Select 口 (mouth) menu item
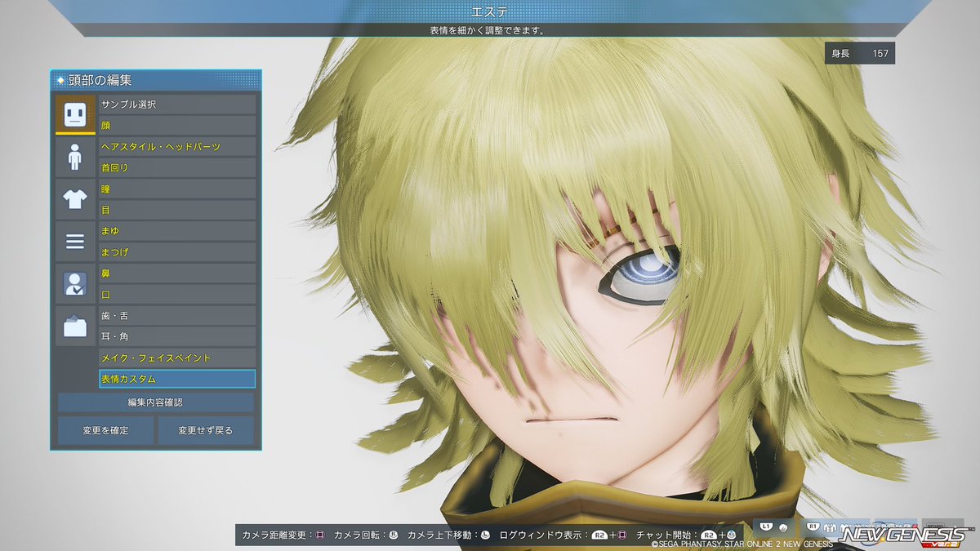980x551 pixels. 177,295
